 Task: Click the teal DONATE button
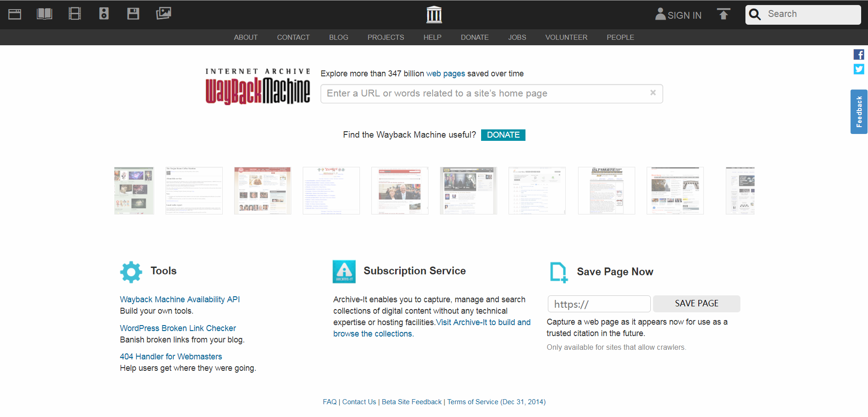[x=503, y=135]
